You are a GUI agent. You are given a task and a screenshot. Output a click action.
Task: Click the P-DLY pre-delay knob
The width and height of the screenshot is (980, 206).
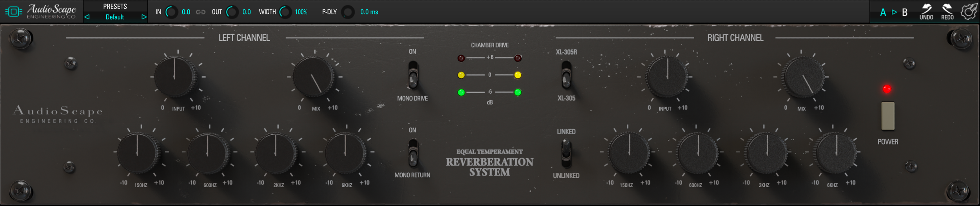[348, 12]
